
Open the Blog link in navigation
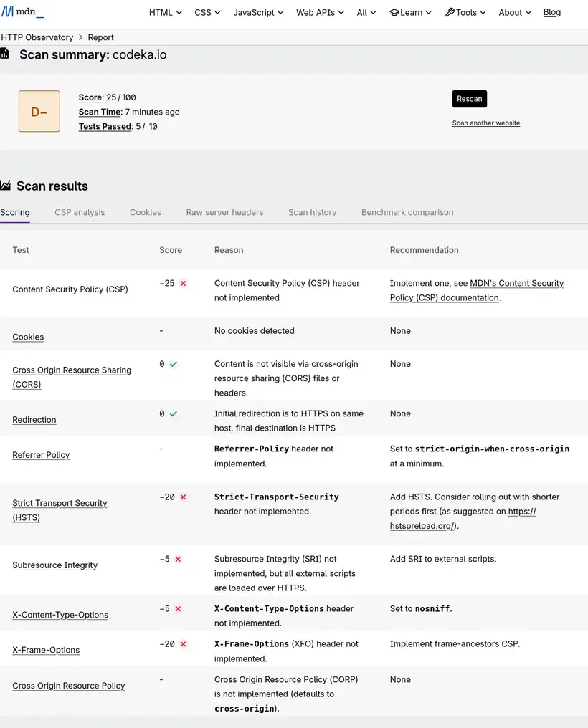tap(552, 12)
